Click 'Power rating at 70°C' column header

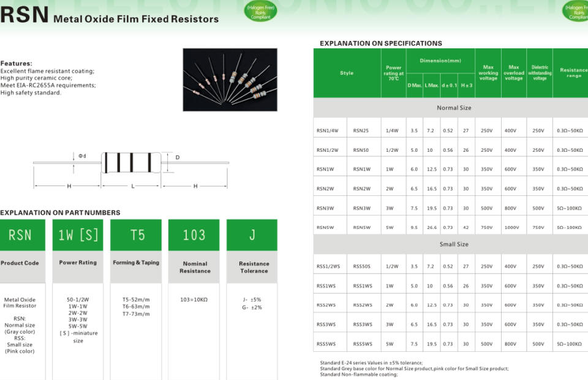[393, 73]
